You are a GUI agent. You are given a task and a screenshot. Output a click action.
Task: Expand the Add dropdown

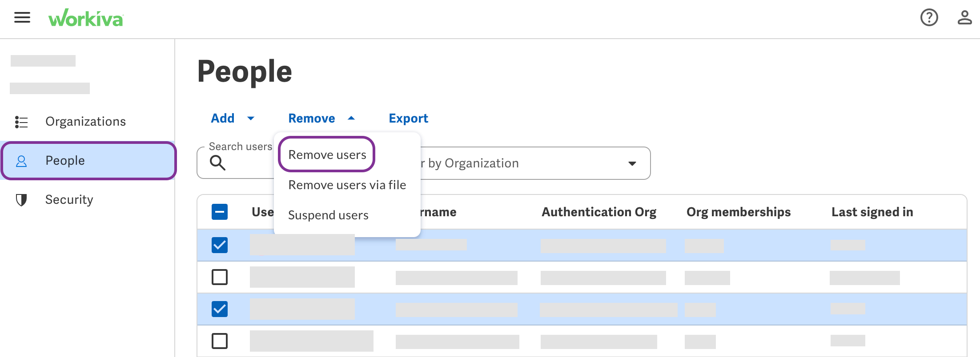(x=233, y=118)
